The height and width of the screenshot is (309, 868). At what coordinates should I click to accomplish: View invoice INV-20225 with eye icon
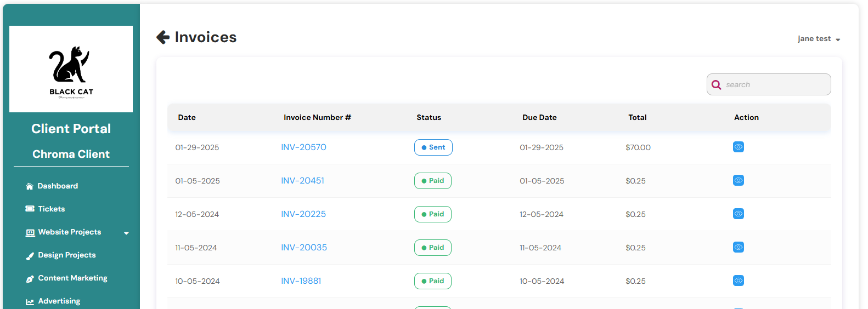click(x=739, y=214)
